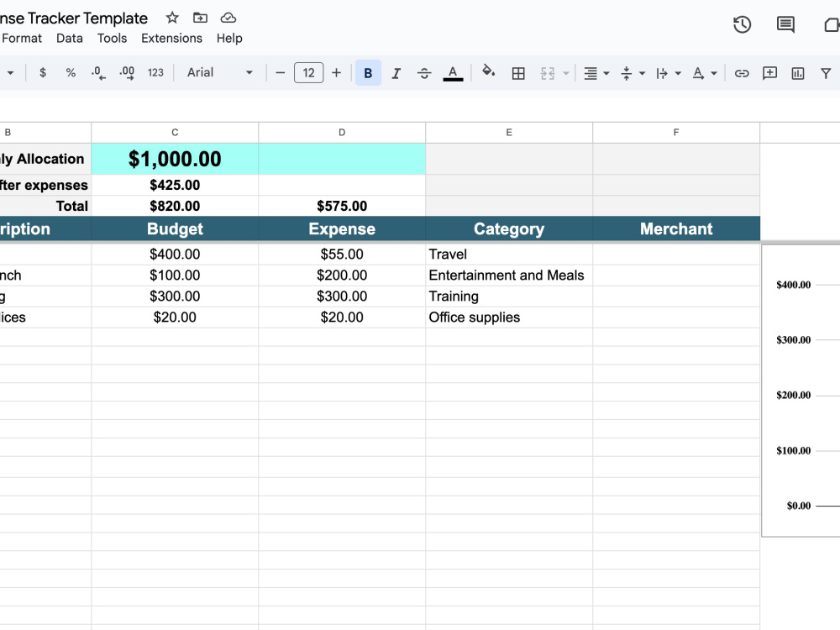Select Entertainment and Meals cell
840x630 pixels.
[x=509, y=275]
